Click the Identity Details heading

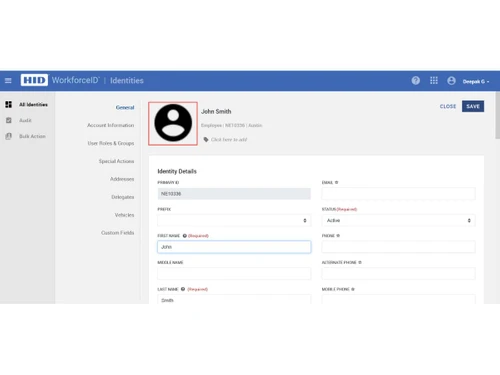click(177, 171)
